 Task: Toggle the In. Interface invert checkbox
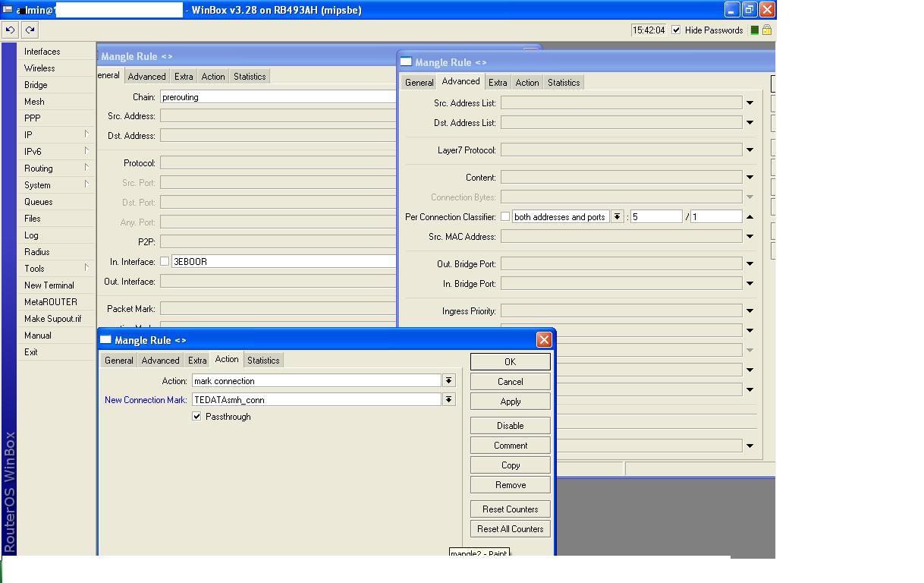click(165, 262)
